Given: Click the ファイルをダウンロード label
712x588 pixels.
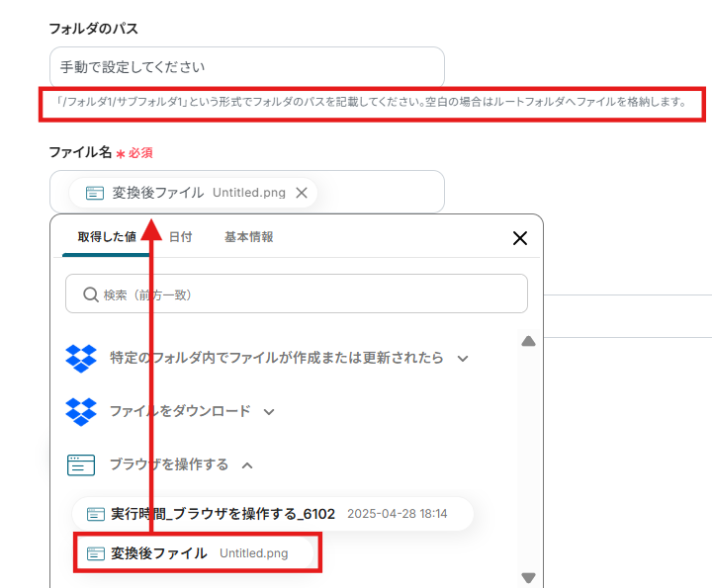Looking at the screenshot, I should 180,411.
